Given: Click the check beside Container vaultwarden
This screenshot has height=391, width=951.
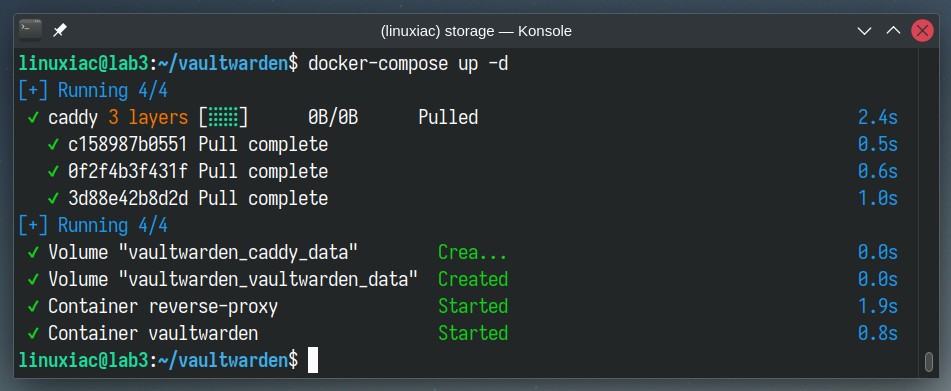Looking at the screenshot, I should pyautogui.click(x=33, y=333).
